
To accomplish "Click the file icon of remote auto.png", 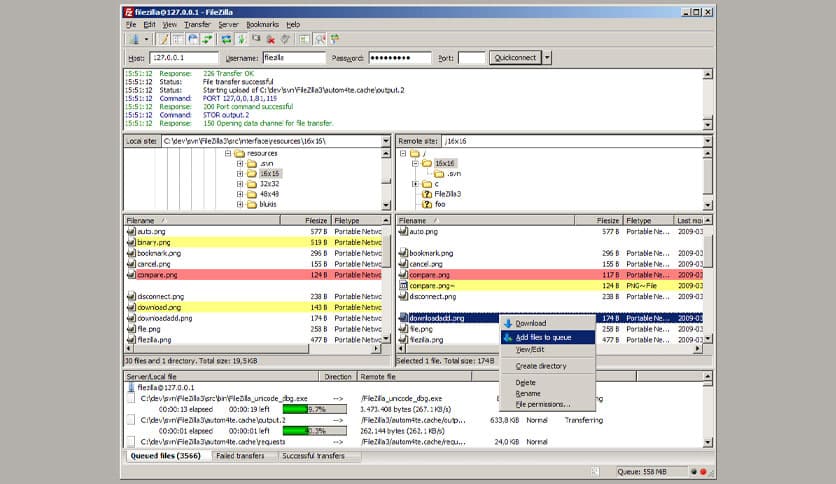I will [x=404, y=231].
